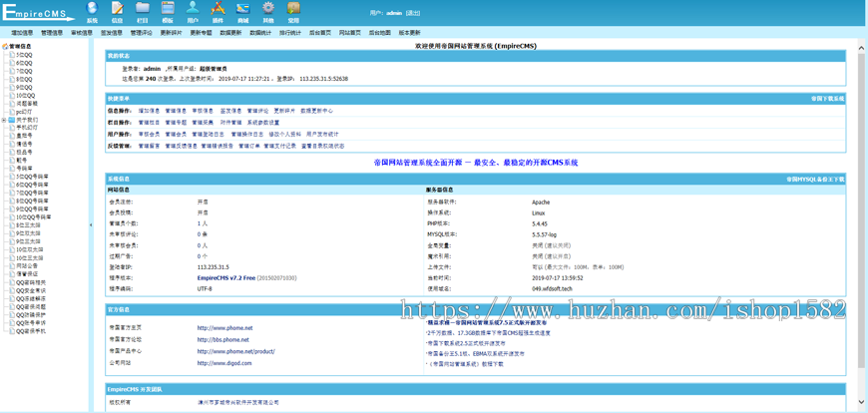This screenshot has height=413, width=868.
Task: Open the 数据更新 menu item
Action: 230,33
